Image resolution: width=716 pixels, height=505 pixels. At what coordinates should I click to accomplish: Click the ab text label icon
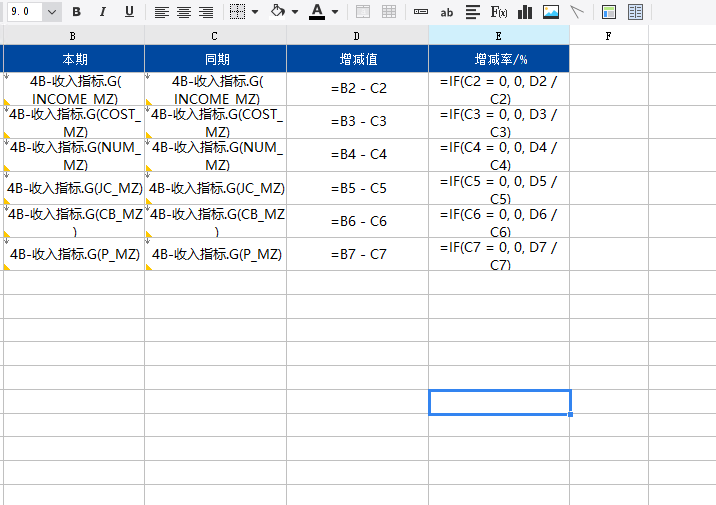click(447, 13)
